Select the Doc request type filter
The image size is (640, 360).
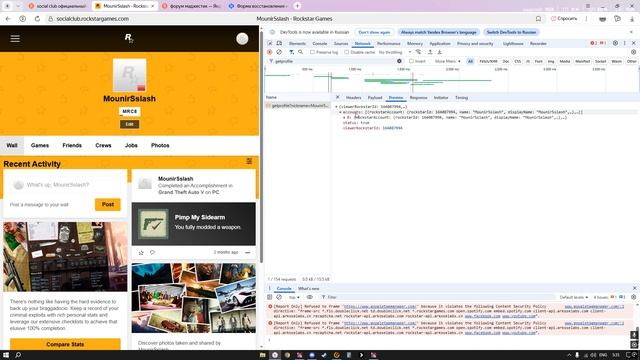point(506,61)
